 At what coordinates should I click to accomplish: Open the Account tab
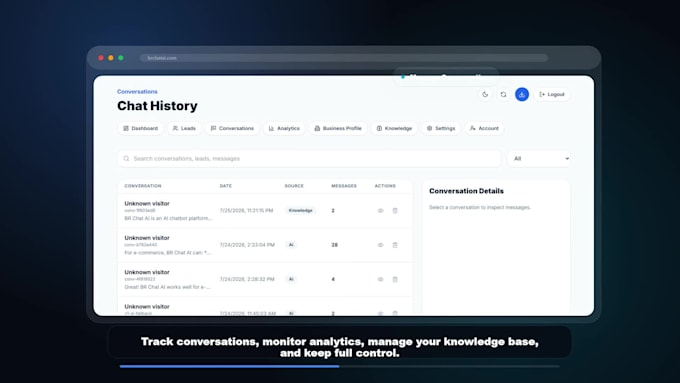(484, 128)
